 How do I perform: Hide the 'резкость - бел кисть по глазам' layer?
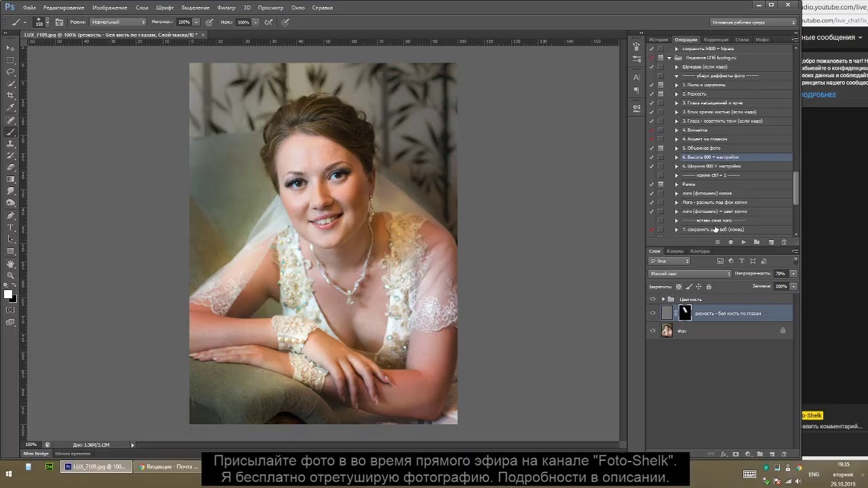(x=653, y=312)
